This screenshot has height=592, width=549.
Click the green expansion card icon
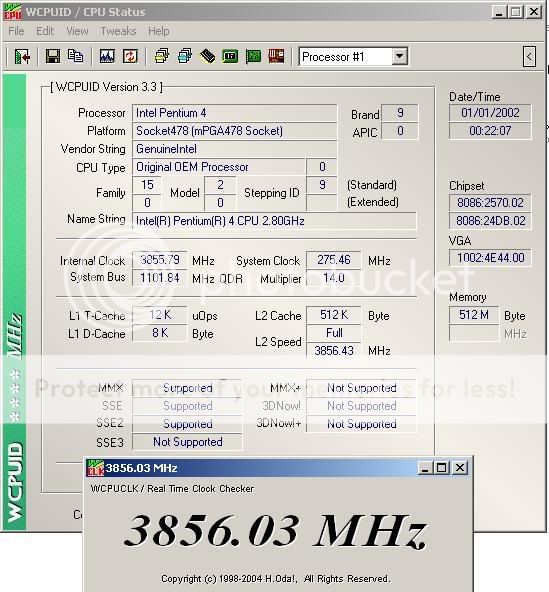(x=253, y=56)
